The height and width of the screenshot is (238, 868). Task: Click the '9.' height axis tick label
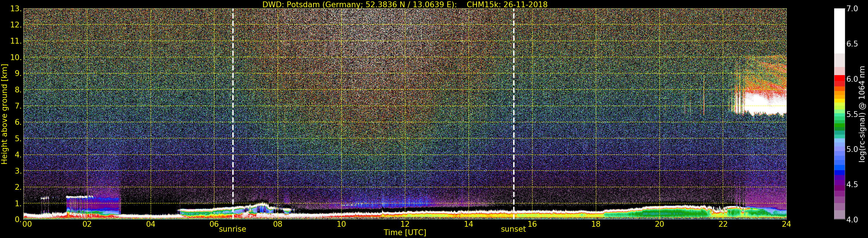coord(18,73)
